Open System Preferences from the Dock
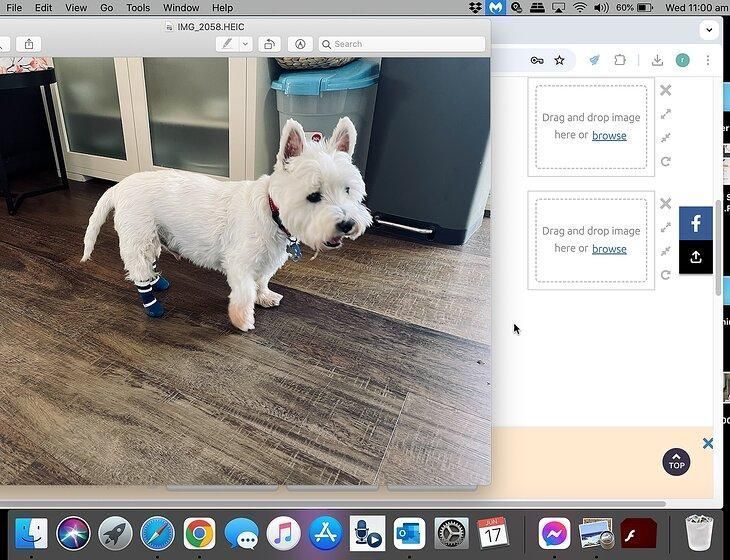 pos(451,533)
